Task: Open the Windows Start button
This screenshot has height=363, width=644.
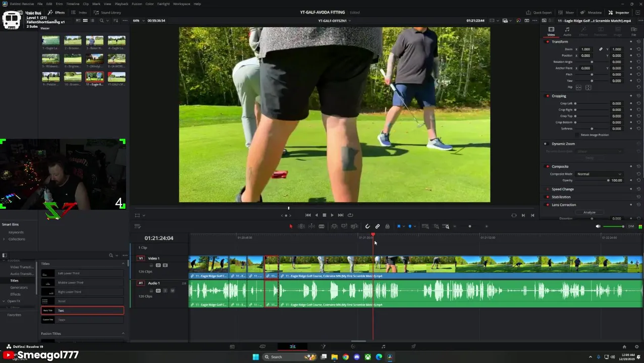Action: 256,357
